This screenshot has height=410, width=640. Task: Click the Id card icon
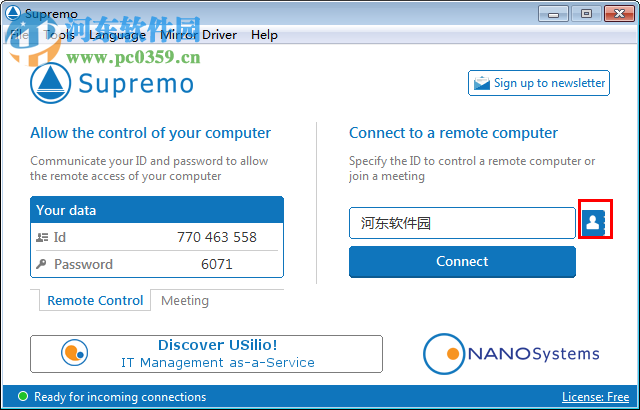(42, 237)
